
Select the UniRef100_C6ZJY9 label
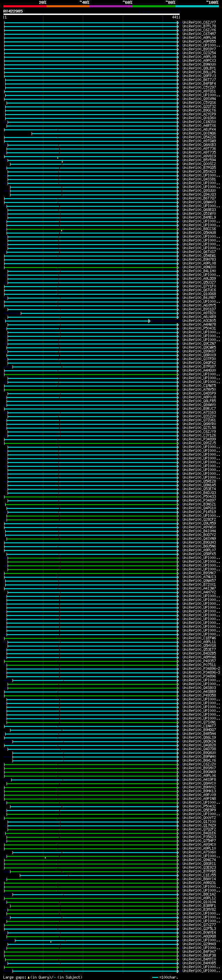tap(199, 431)
